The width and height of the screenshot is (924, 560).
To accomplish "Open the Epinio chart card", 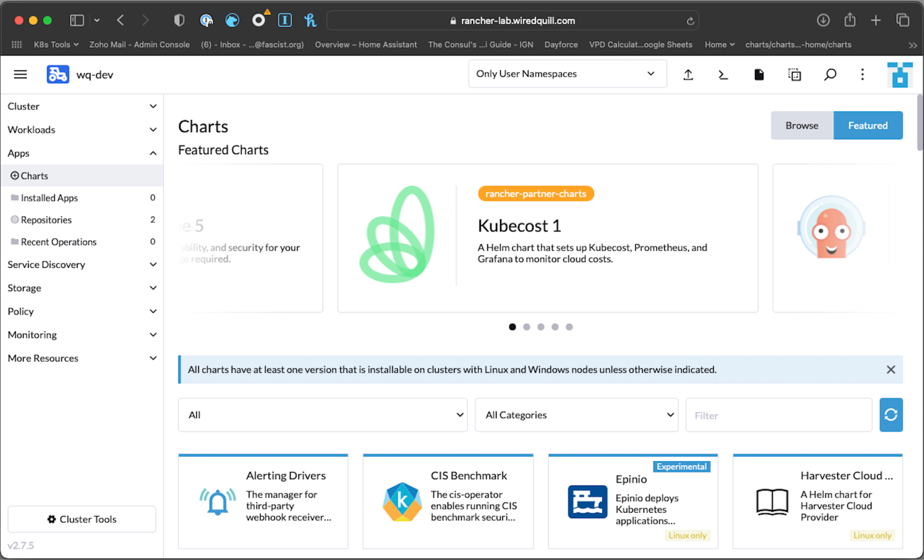I will pyautogui.click(x=633, y=501).
